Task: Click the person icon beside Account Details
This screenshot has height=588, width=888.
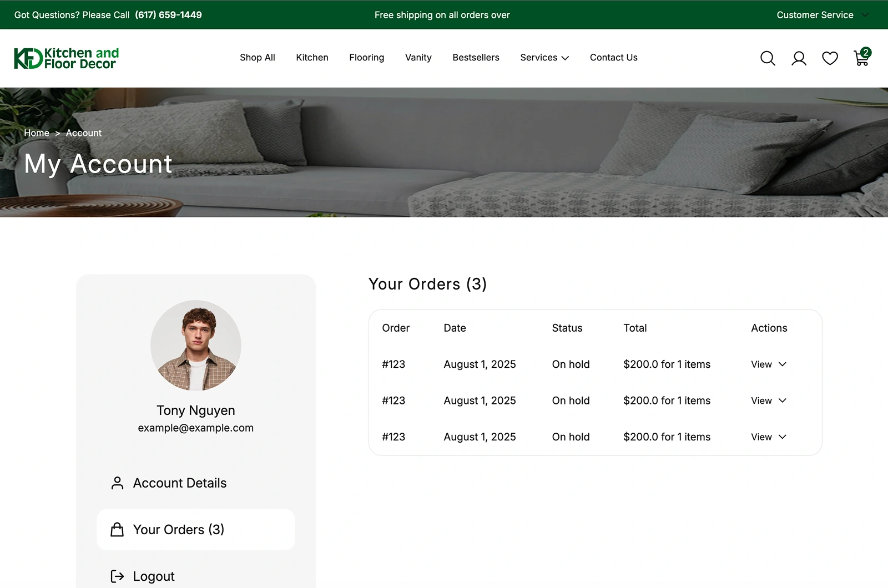Action: pos(117,483)
